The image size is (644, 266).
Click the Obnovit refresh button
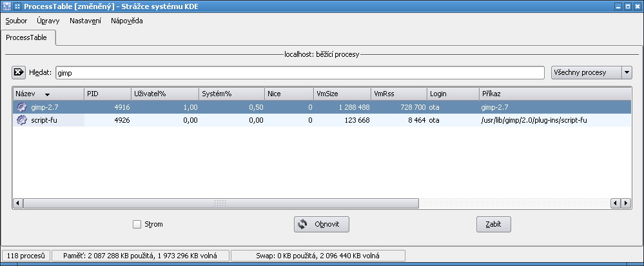tap(322, 225)
